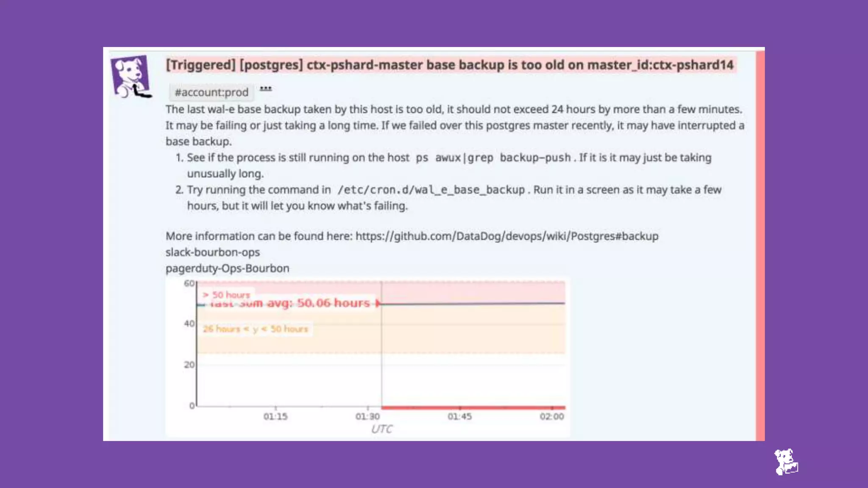Click the '> 50 hours' threshold label
This screenshot has width=868, height=488.
tap(226, 294)
